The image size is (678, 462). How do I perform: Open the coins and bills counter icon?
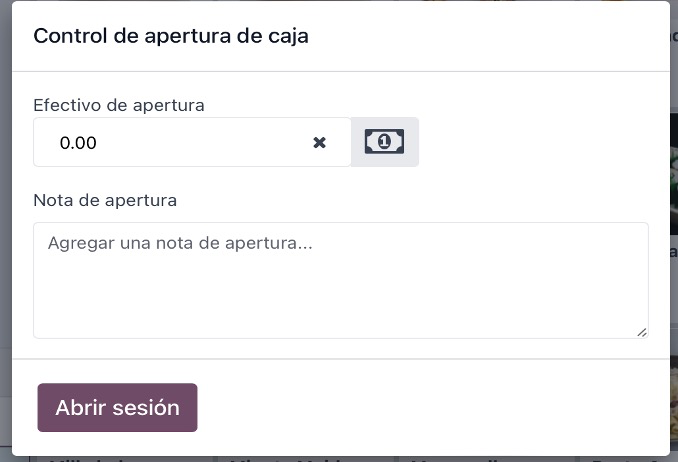coord(384,141)
